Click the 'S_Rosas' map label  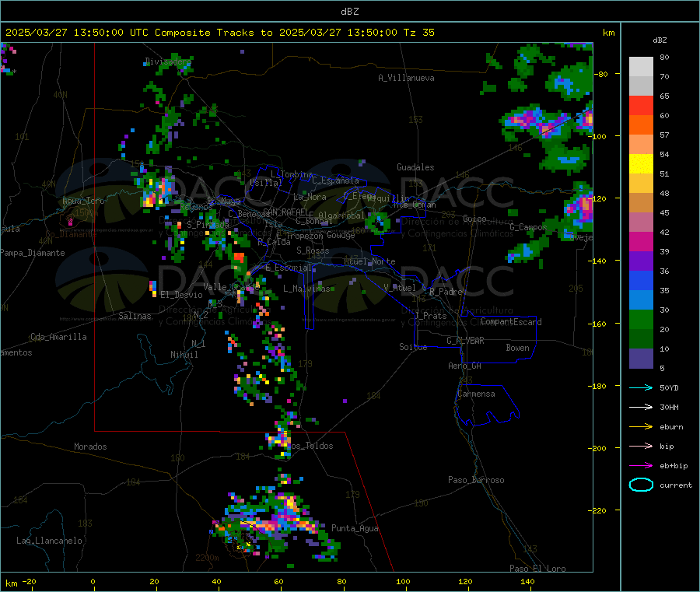pyautogui.click(x=313, y=250)
